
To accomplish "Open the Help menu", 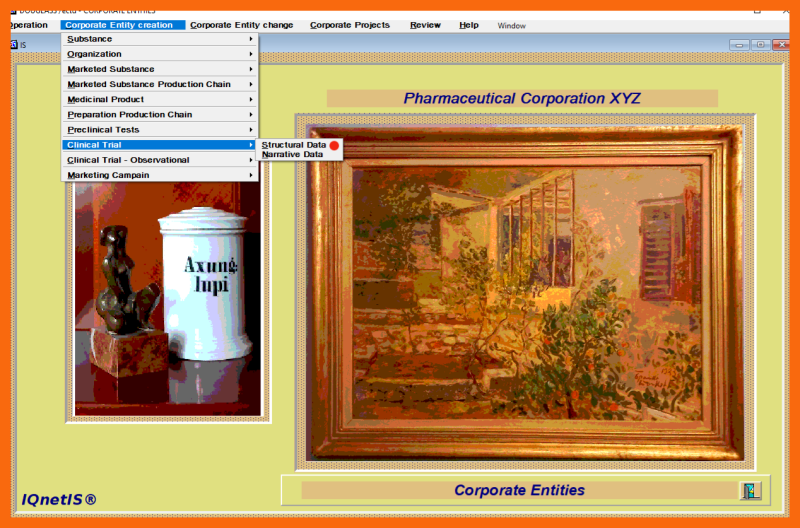I will (x=468, y=25).
